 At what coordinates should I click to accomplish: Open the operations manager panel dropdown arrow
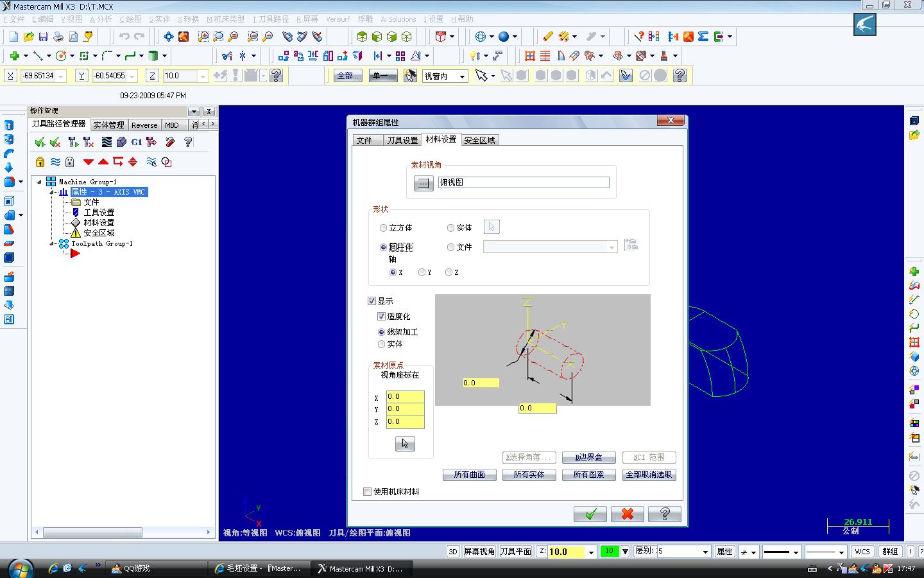click(x=194, y=111)
